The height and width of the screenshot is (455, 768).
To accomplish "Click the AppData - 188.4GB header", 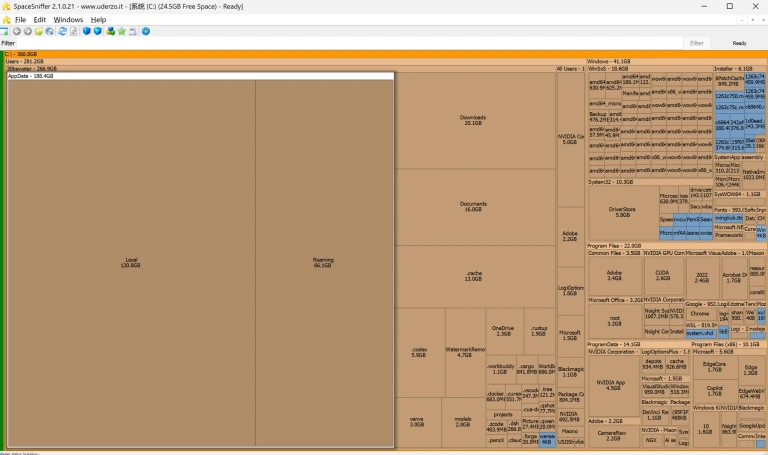I will (200, 76).
